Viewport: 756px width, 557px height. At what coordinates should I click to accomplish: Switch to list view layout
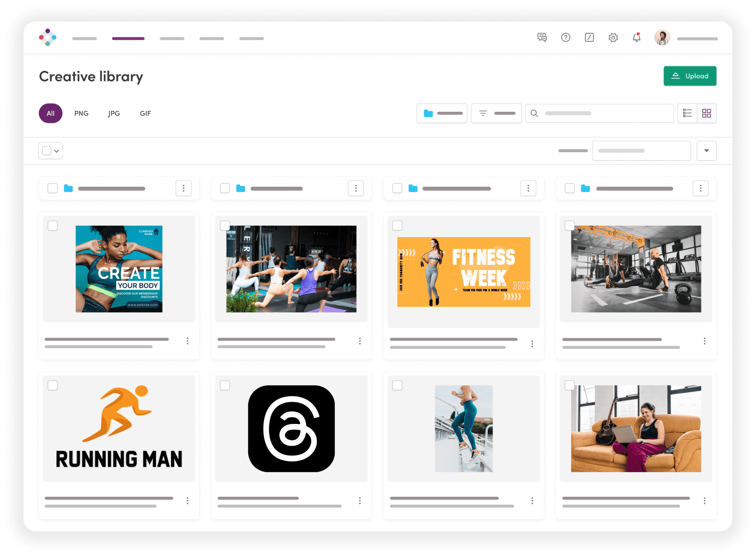(687, 113)
